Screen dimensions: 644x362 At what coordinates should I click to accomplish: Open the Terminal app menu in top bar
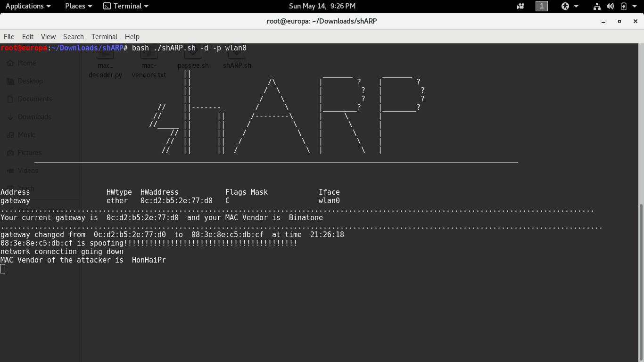click(x=126, y=6)
